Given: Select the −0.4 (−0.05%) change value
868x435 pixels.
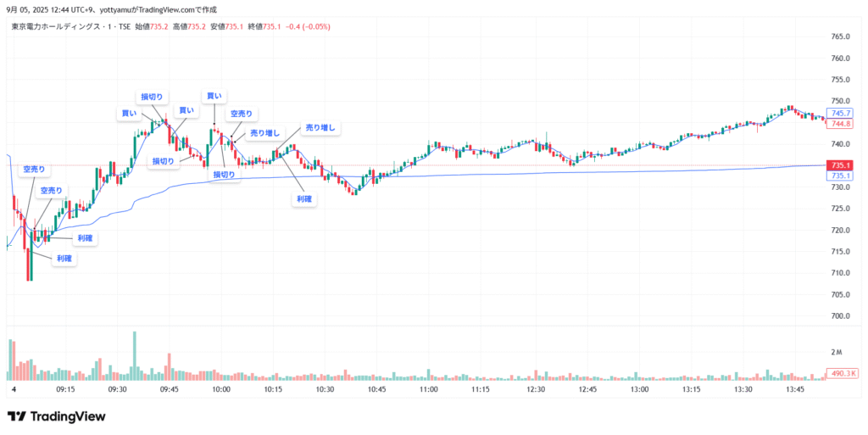Looking at the screenshot, I should point(308,26).
